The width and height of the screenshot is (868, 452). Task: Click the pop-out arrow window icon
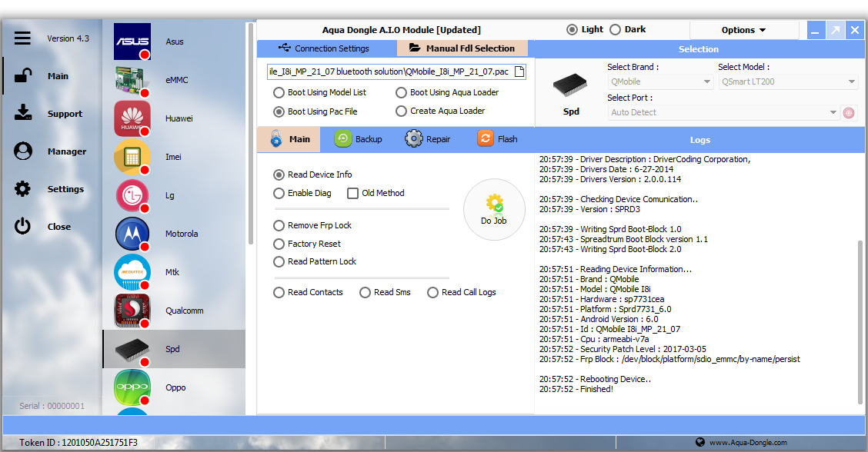coord(835,31)
